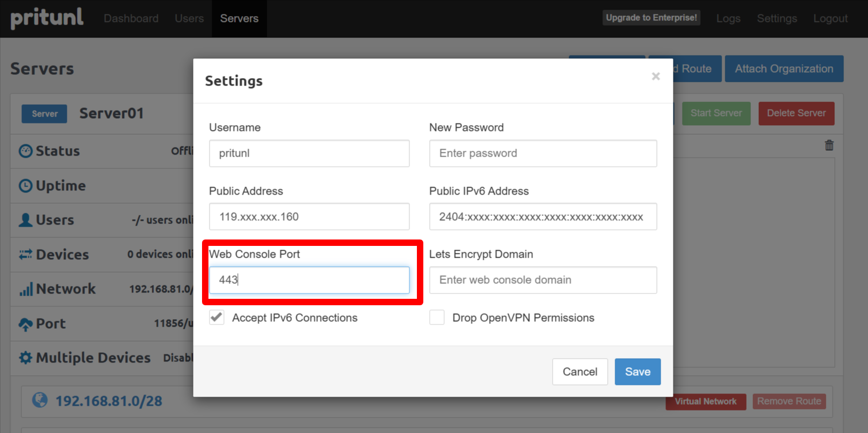The image size is (868, 433).
Task: Select the Servers nav tab
Action: pyautogui.click(x=239, y=18)
